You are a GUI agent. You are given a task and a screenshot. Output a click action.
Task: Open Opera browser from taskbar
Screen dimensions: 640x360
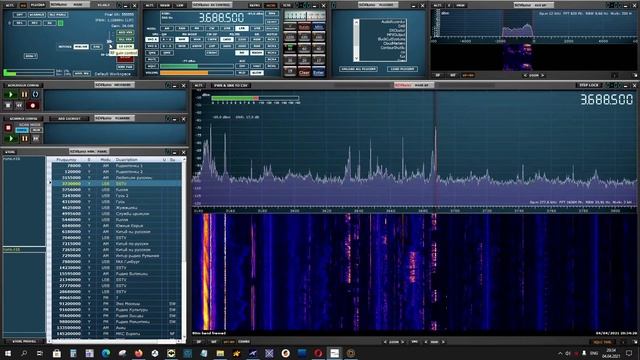click(x=318, y=353)
